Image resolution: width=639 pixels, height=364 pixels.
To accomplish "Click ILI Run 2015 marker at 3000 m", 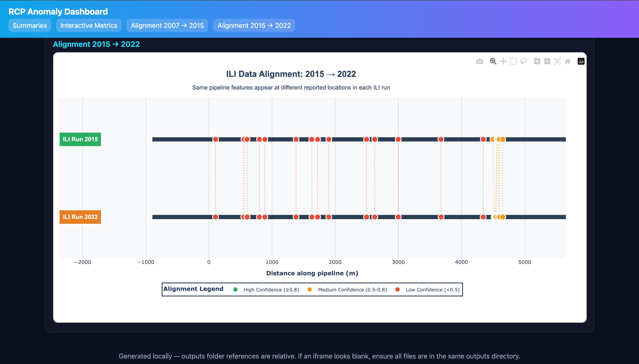I will point(398,139).
